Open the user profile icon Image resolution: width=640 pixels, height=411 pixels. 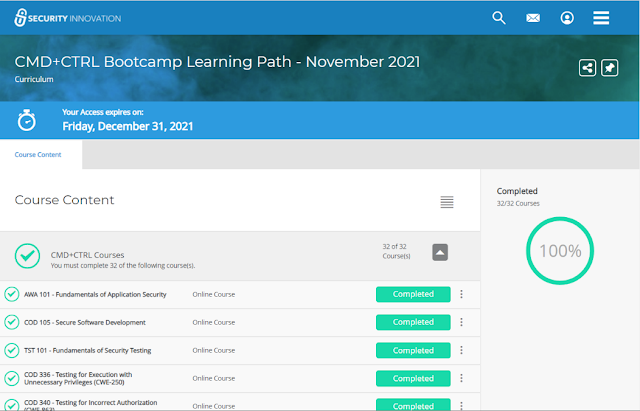[x=567, y=18]
